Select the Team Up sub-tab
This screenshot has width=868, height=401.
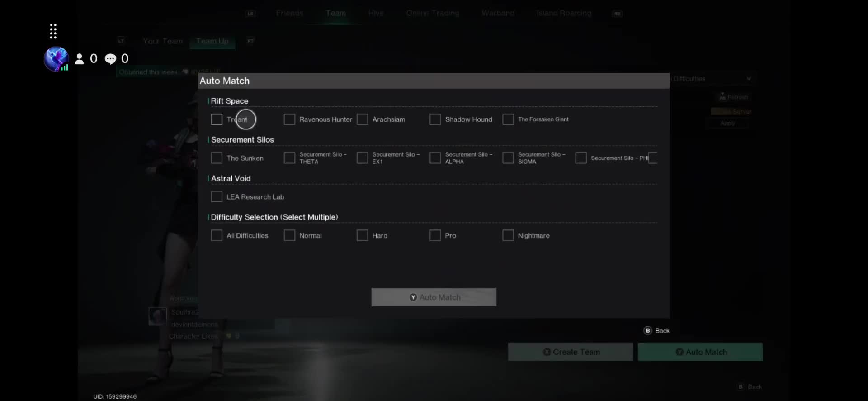point(212,41)
